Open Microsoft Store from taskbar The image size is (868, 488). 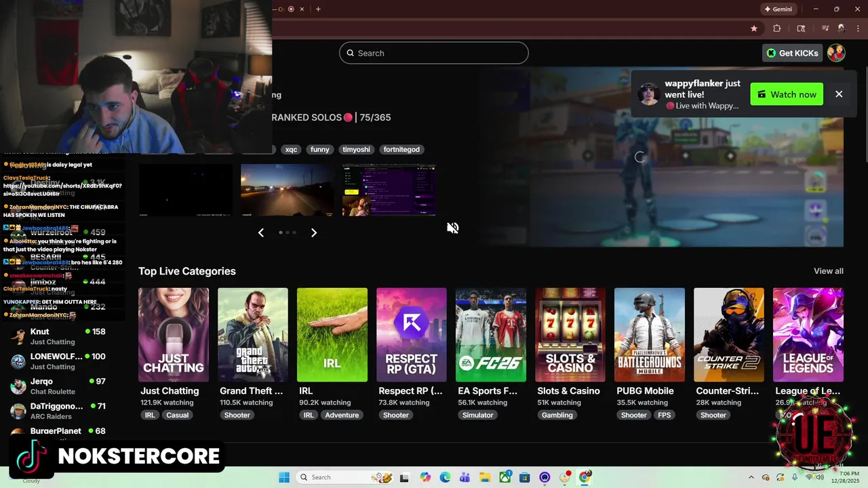[x=525, y=477]
